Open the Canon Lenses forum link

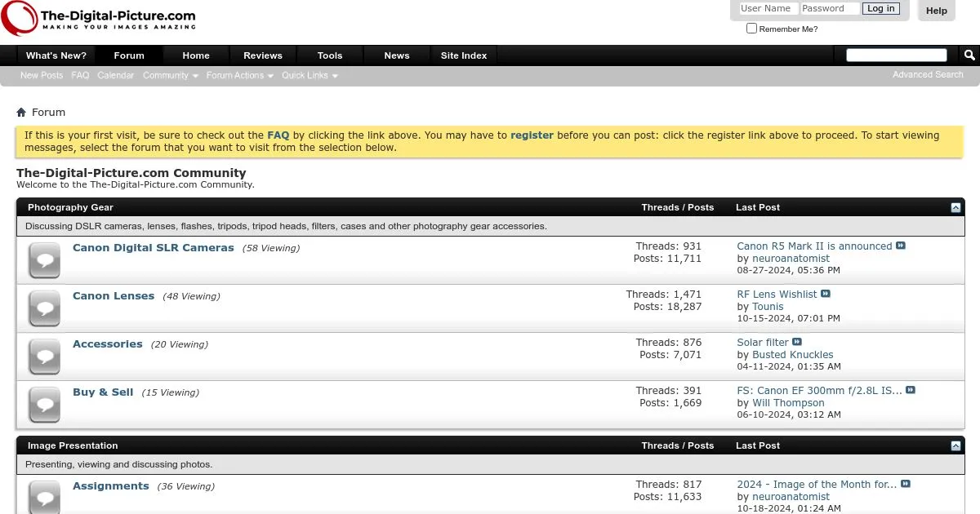114,296
